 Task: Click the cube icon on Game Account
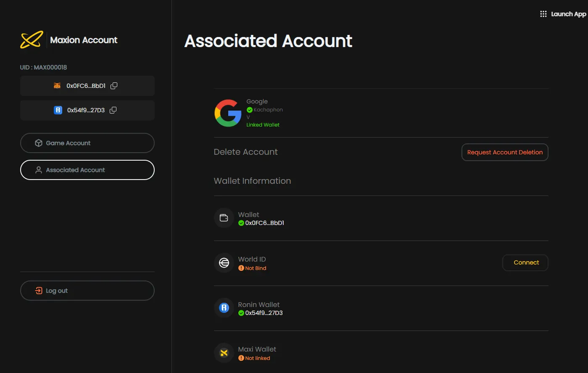pyautogui.click(x=39, y=143)
